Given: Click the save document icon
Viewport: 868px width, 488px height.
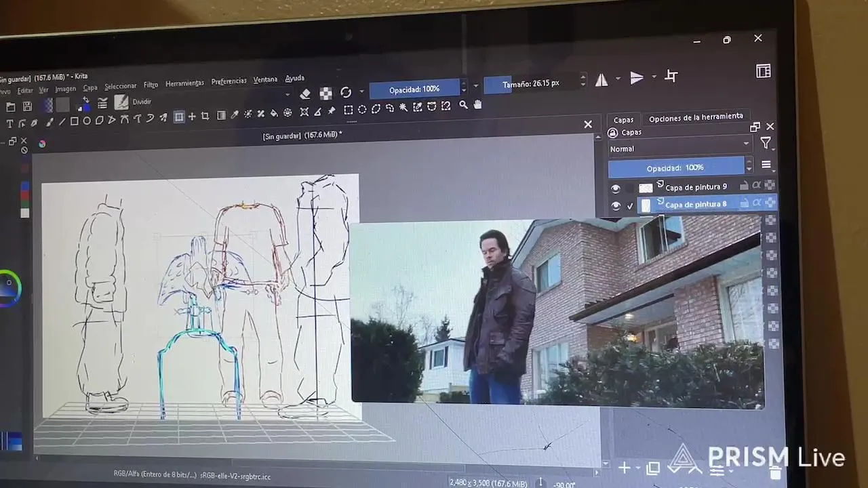Looking at the screenshot, I should tap(28, 106).
